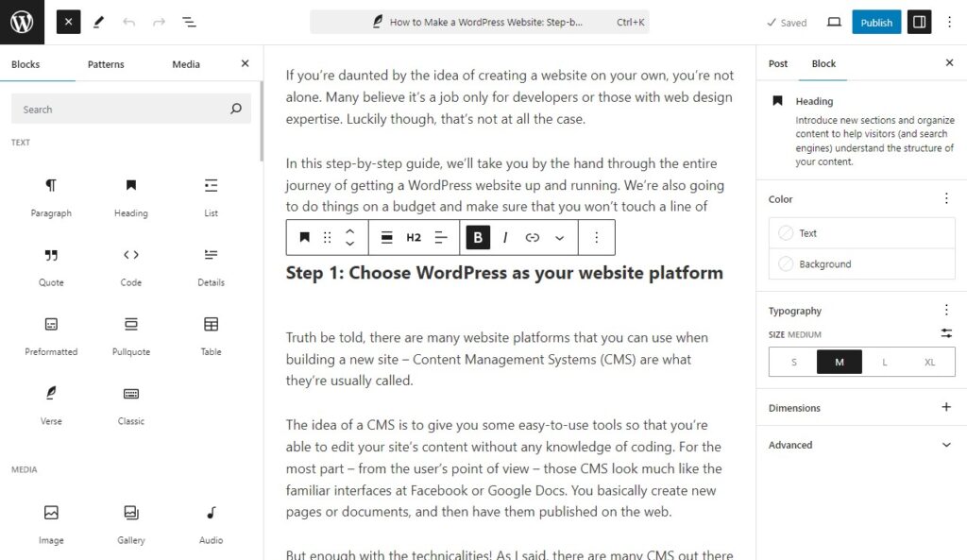Image resolution: width=967 pixels, height=560 pixels.
Task: Insert an Audio block
Action: [210, 522]
